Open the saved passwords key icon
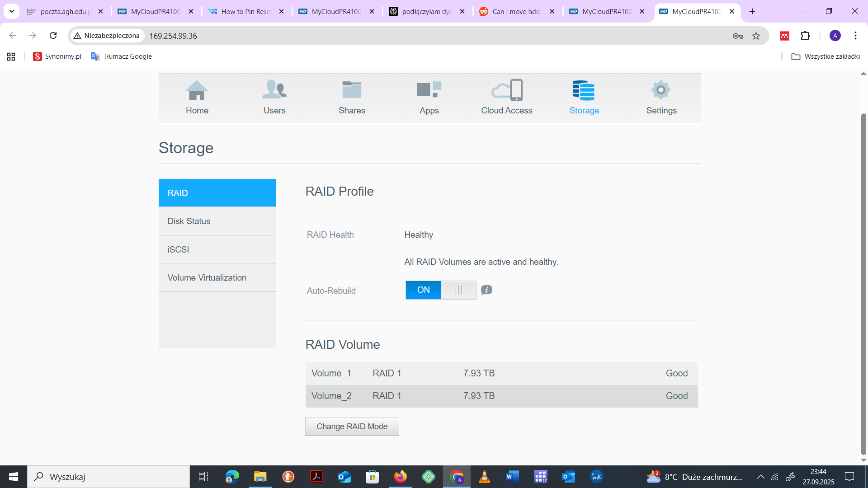 [738, 36]
